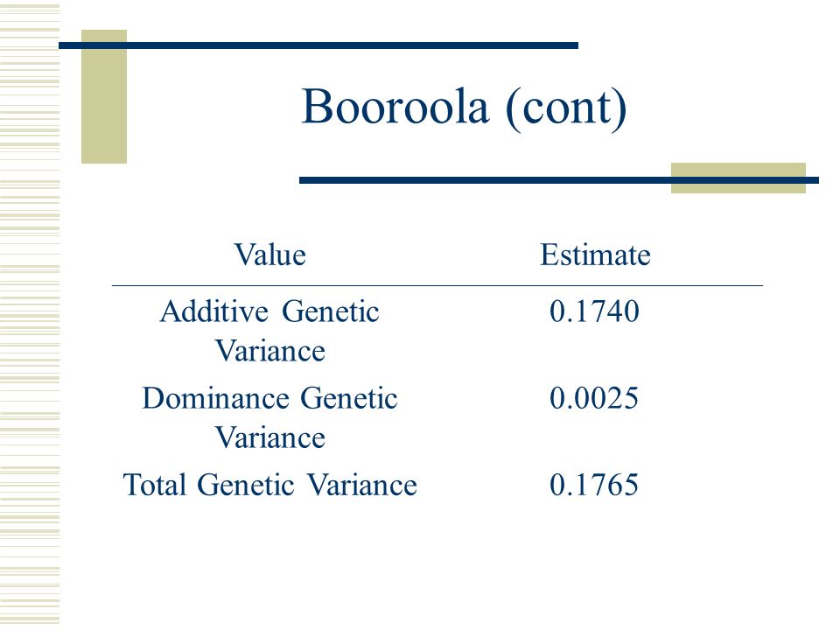The width and height of the screenshot is (840, 630).
Task: Click the tan vertical rectangle beside title
Action: point(104,96)
